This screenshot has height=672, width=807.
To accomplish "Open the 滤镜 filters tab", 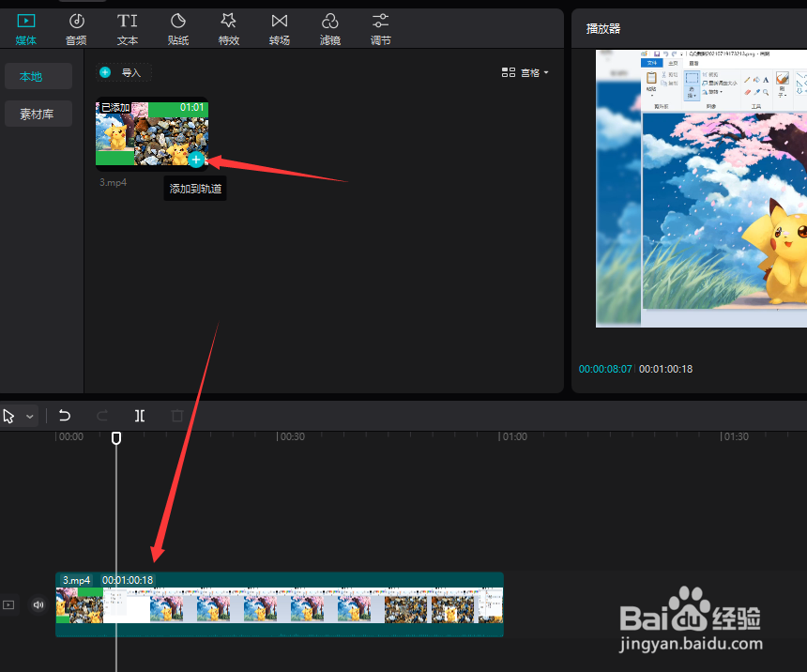I will [x=330, y=29].
